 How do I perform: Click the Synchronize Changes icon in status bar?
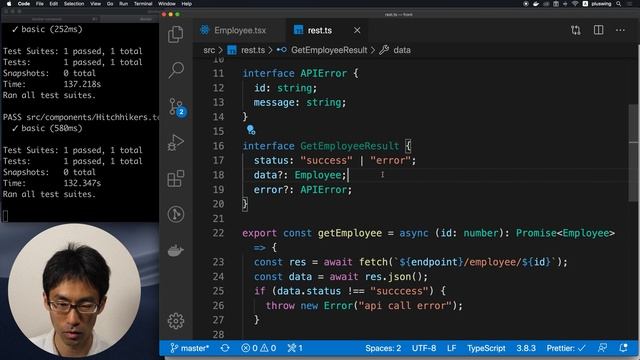point(225,348)
